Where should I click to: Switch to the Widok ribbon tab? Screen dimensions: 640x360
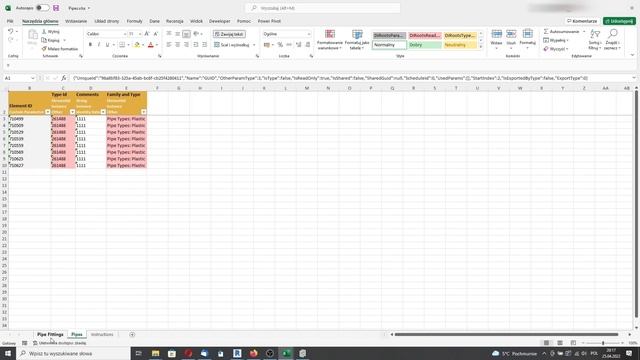196,21
